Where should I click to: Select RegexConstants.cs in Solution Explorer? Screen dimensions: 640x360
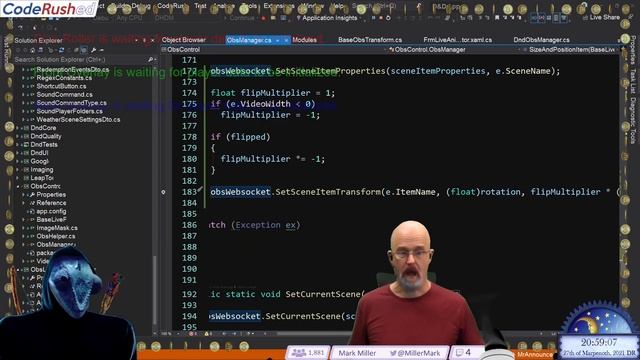64,78
